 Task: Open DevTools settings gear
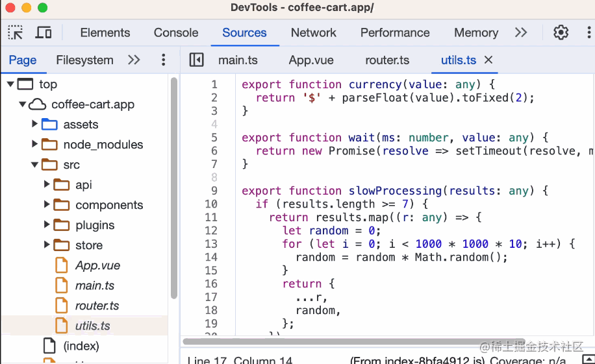click(561, 32)
